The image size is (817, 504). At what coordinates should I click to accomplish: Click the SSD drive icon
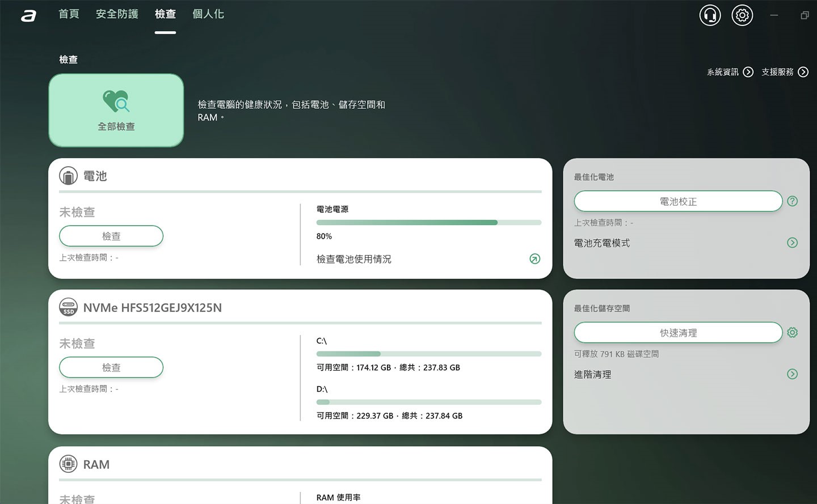click(x=68, y=307)
